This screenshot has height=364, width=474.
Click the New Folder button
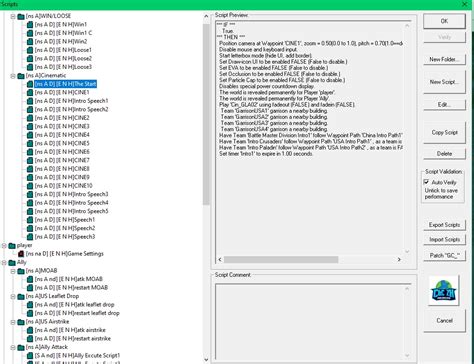click(444, 59)
